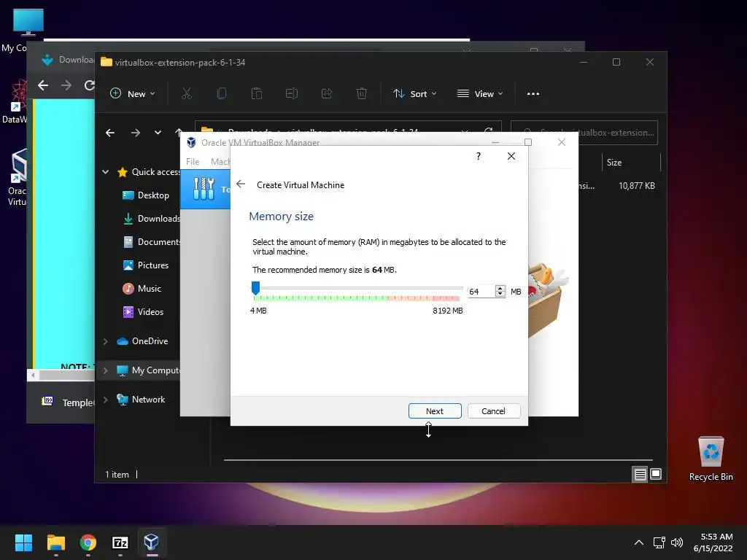747x560 pixels.
Task: Click the Paste icon in Explorer toolbar
Action: [256, 94]
